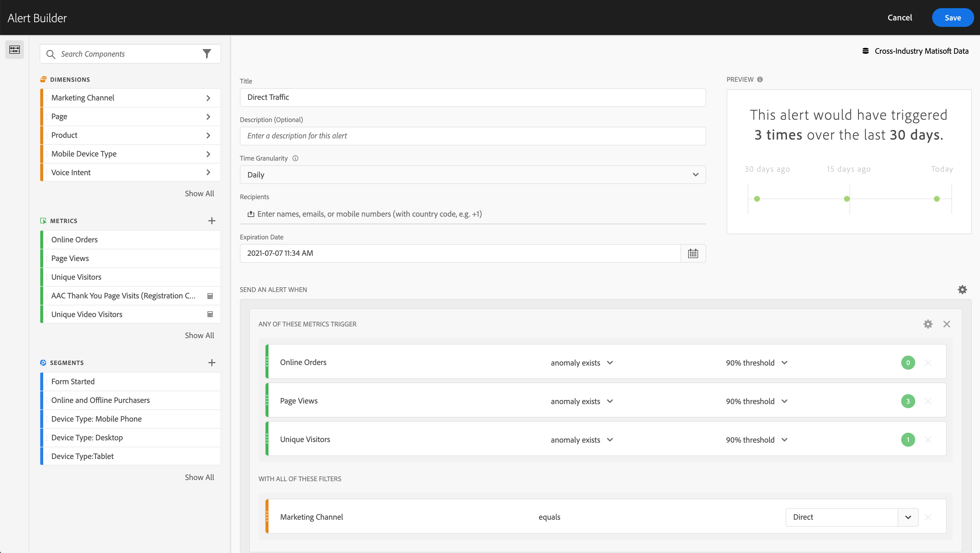Click calculated metric icon on Unique Video Visitors

[x=210, y=314]
